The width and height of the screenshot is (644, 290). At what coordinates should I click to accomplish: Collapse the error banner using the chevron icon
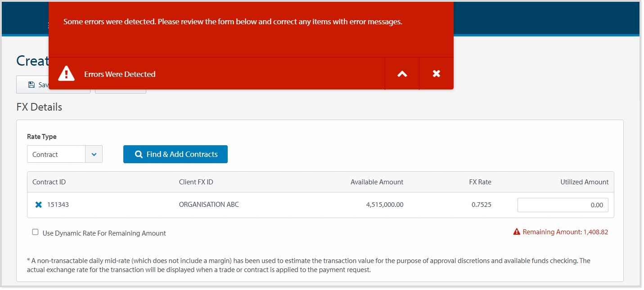402,73
